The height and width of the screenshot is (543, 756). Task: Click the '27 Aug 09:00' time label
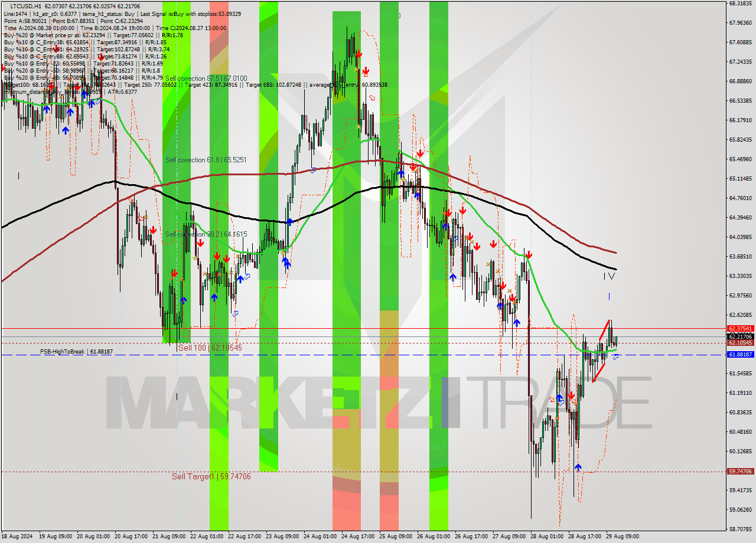509,537
